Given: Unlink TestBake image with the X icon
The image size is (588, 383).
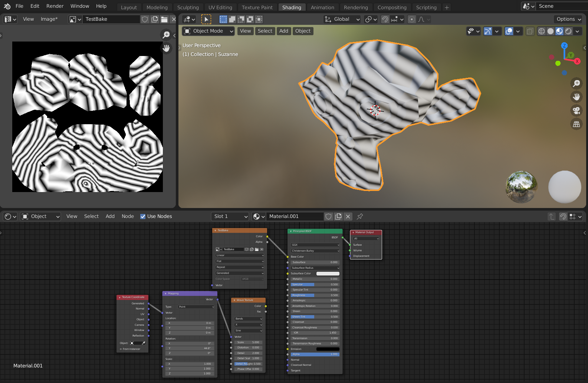Looking at the screenshot, I should (x=174, y=19).
